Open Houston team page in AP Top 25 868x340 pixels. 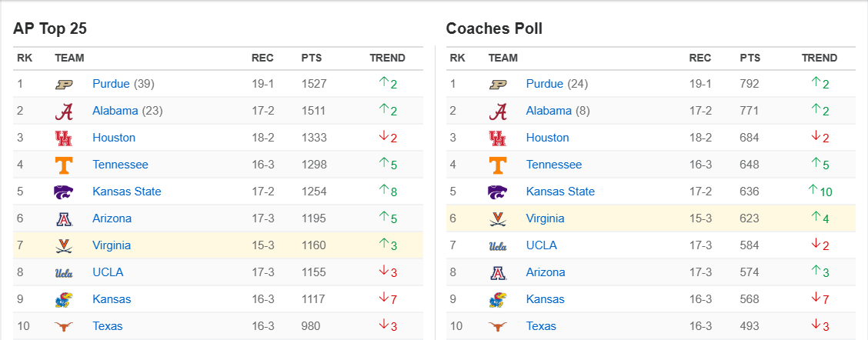[x=114, y=138]
